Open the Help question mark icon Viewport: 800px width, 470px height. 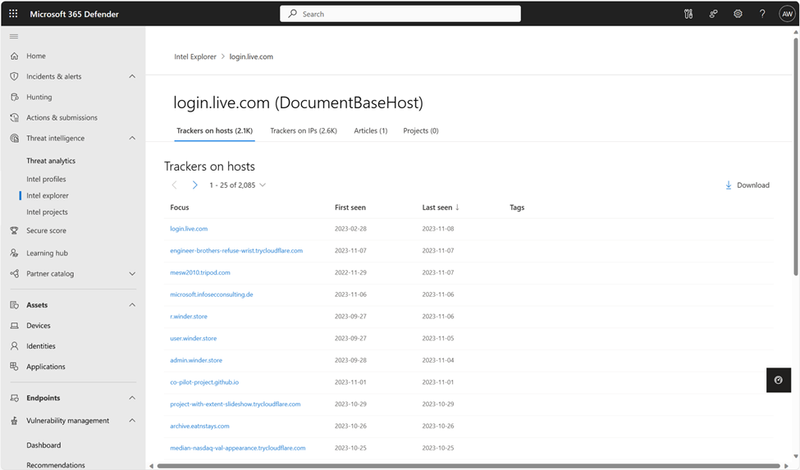pos(762,14)
